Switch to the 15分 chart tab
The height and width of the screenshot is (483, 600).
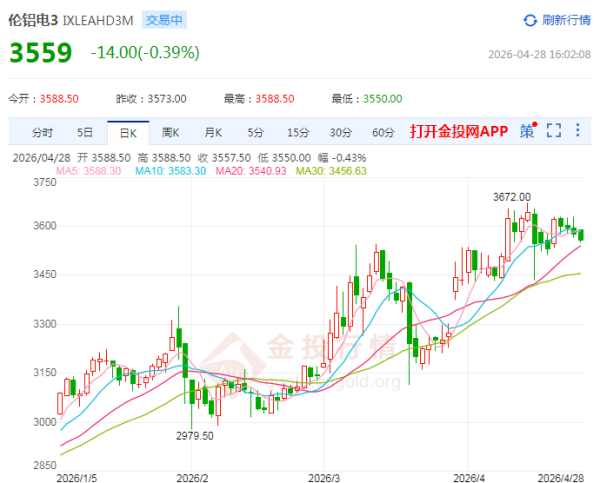point(298,133)
